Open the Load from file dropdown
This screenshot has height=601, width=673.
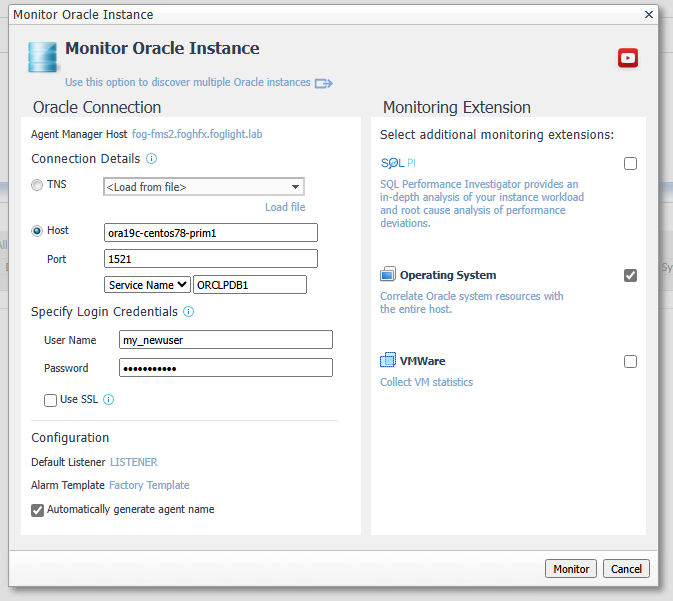[204, 187]
